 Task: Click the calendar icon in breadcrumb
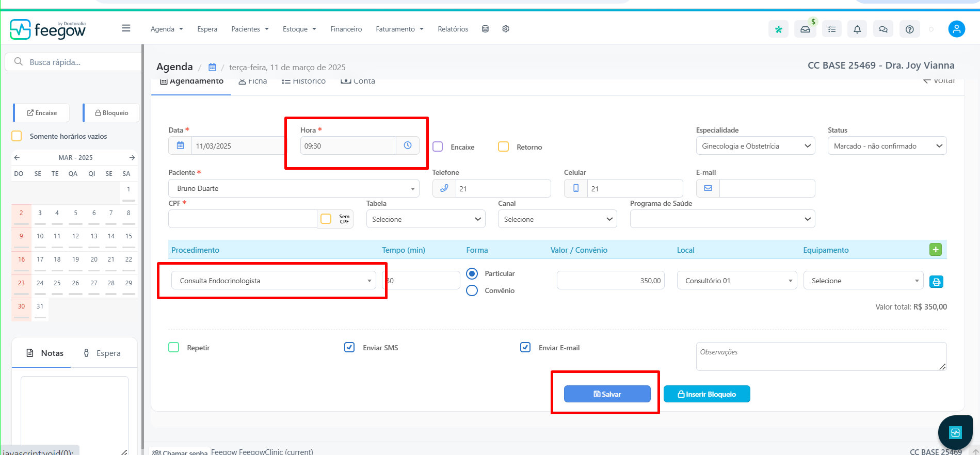click(x=212, y=67)
